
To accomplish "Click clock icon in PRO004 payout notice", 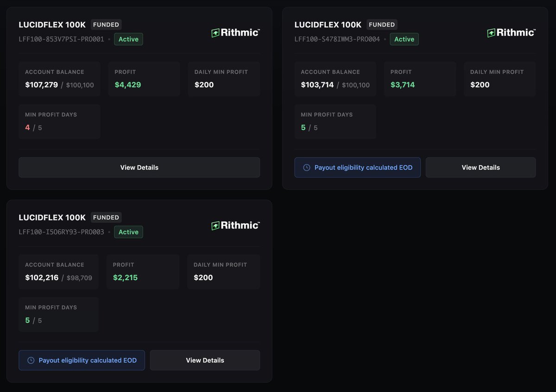I will pos(306,167).
